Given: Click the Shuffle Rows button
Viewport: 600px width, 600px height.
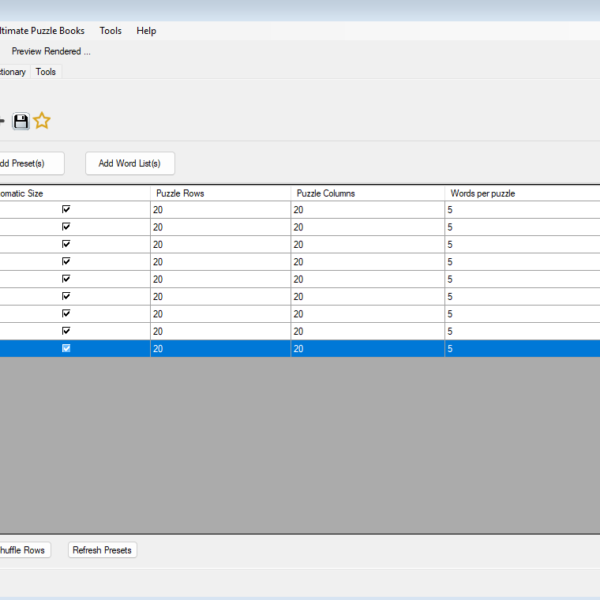Looking at the screenshot, I should pos(22,550).
